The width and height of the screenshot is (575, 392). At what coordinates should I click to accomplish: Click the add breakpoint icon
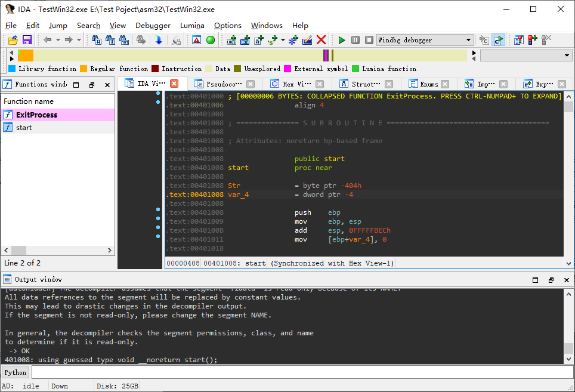point(533,40)
